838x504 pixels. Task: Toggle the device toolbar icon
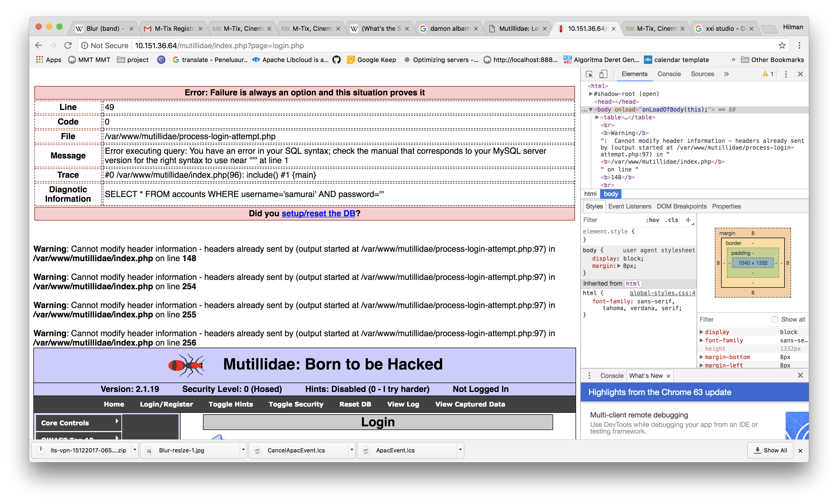click(603, 74)
